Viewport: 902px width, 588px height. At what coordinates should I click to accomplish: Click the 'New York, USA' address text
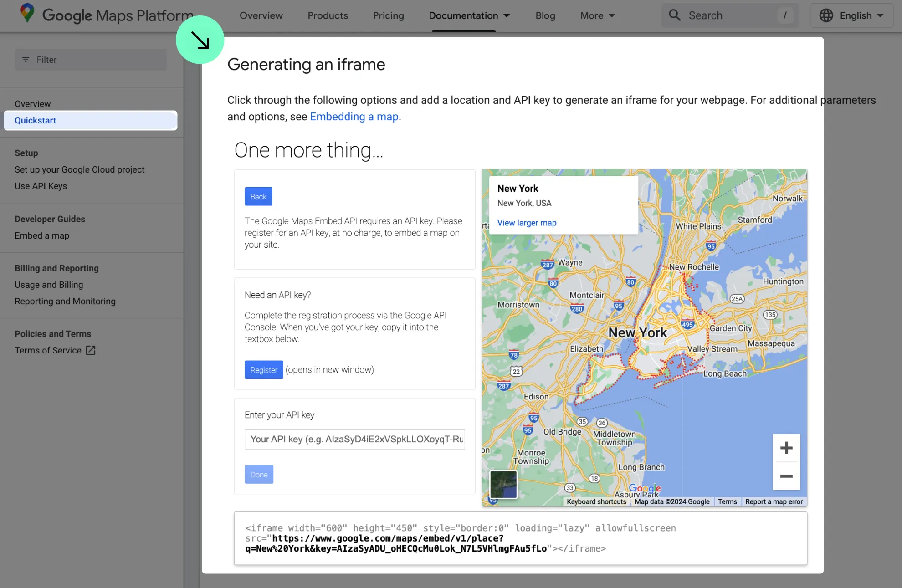click(x=524, y=203)
